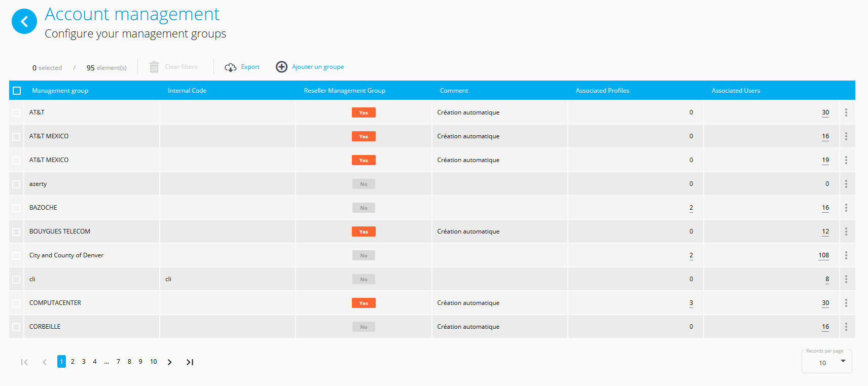Viewport: 868px width, 386px height.
Task: Open the 3 associated profiles for COMPUTACENTER
Action: click(x=691, y=303)
